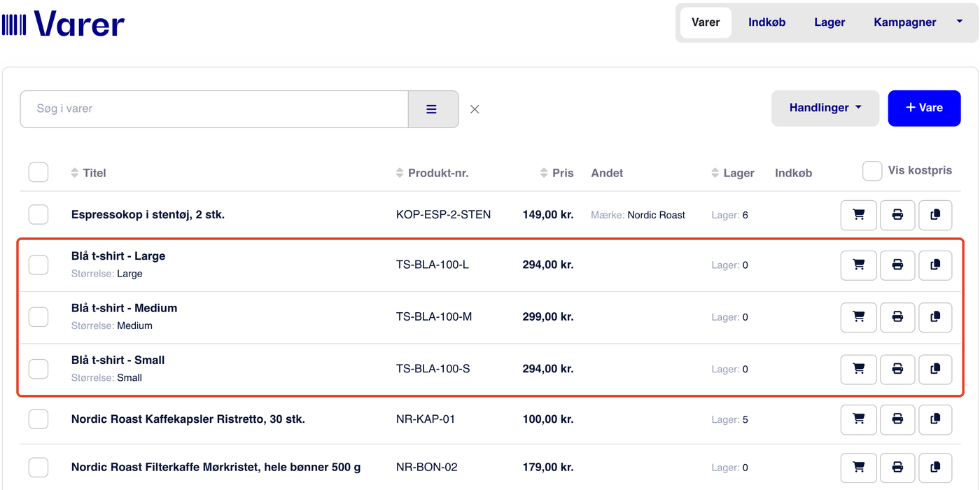Sort table by Pris column

[557, 173]
